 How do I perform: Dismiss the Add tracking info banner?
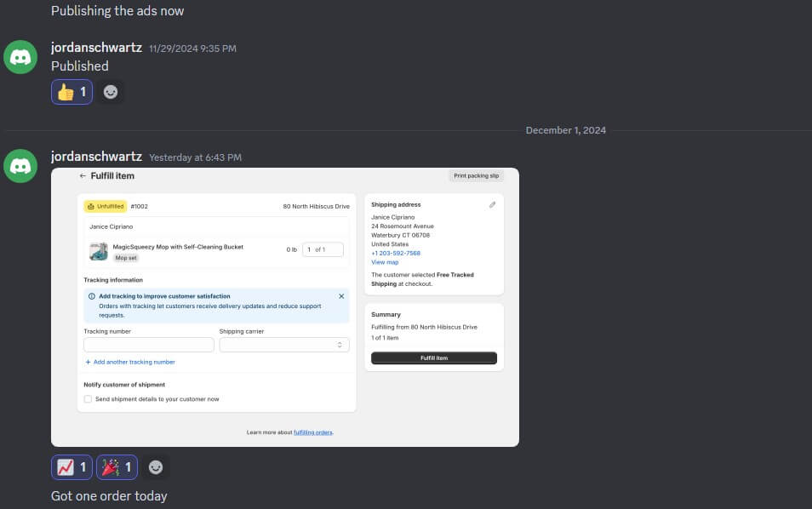coord(341,296)
